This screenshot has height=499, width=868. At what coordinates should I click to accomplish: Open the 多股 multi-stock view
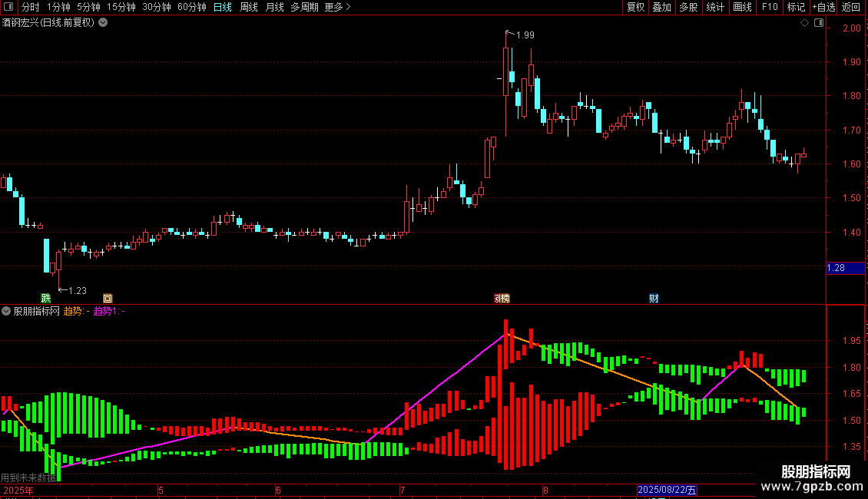(x=689, y=7)
